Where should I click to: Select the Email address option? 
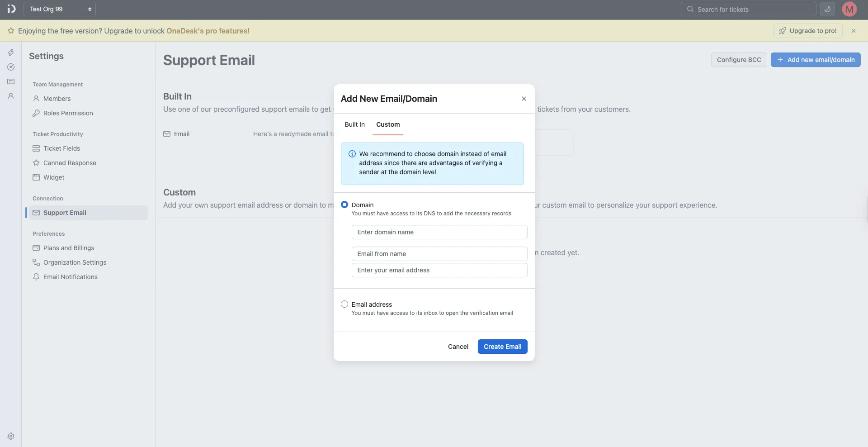pyautogui.click(x=344, y=304)
